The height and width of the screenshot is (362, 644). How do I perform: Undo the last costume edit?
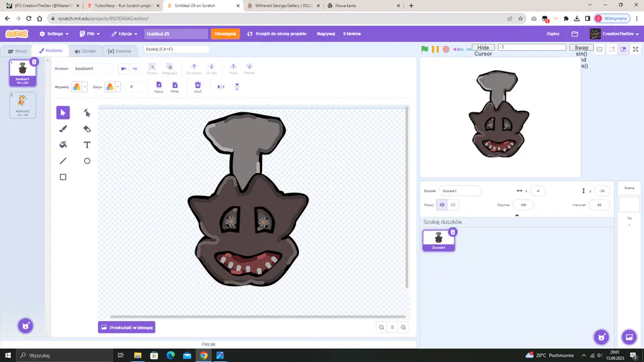point(124,69)
